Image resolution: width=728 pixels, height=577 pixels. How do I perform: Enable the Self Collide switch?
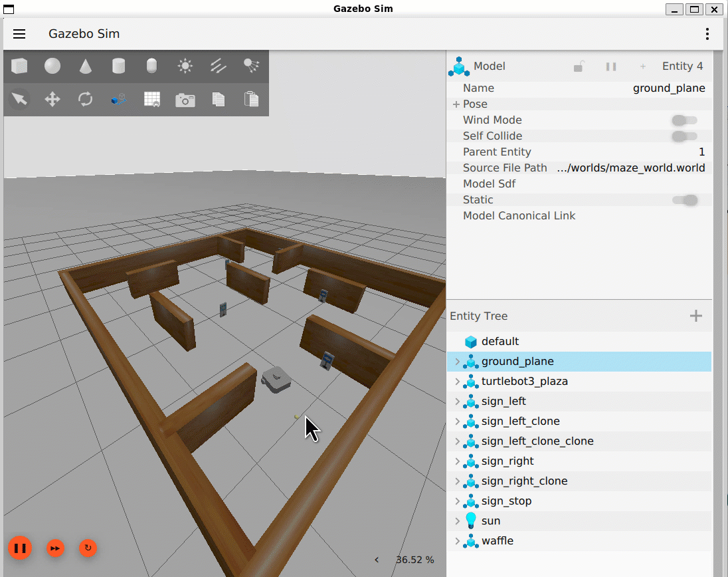point(683,136)
